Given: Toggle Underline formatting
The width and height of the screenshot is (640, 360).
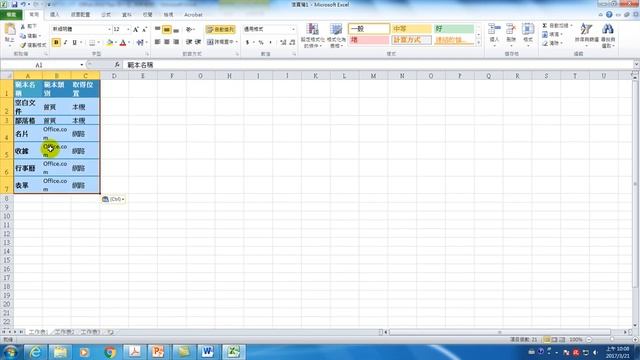Looking at the screenshot, I should (75, 42).
